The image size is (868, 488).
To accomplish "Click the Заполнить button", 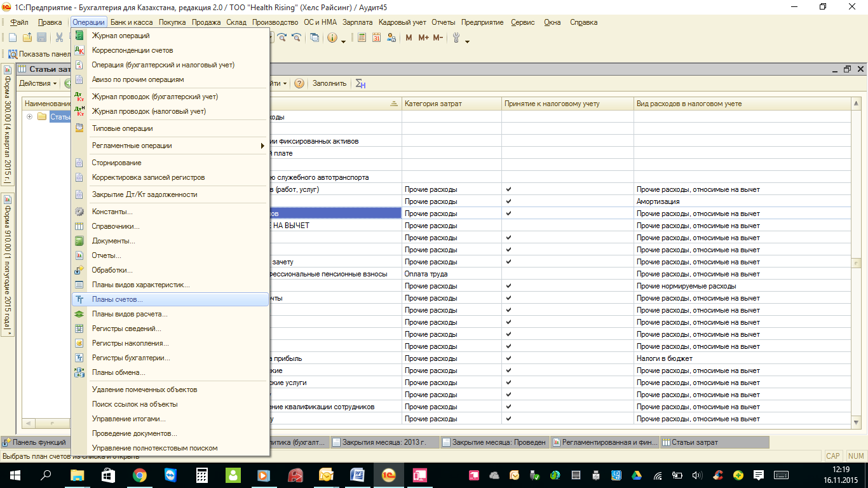I will (330, 83).
